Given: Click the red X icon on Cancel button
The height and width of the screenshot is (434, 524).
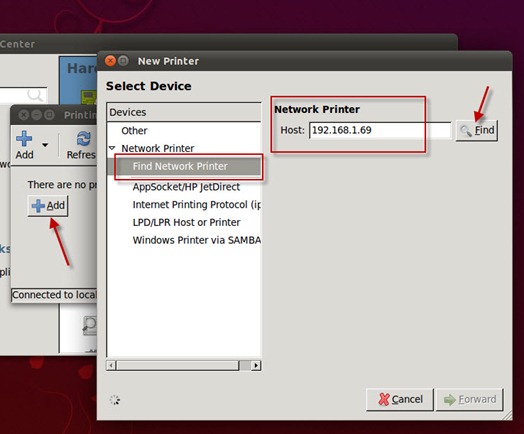Looking at the screenshot, I should point(384,399).
